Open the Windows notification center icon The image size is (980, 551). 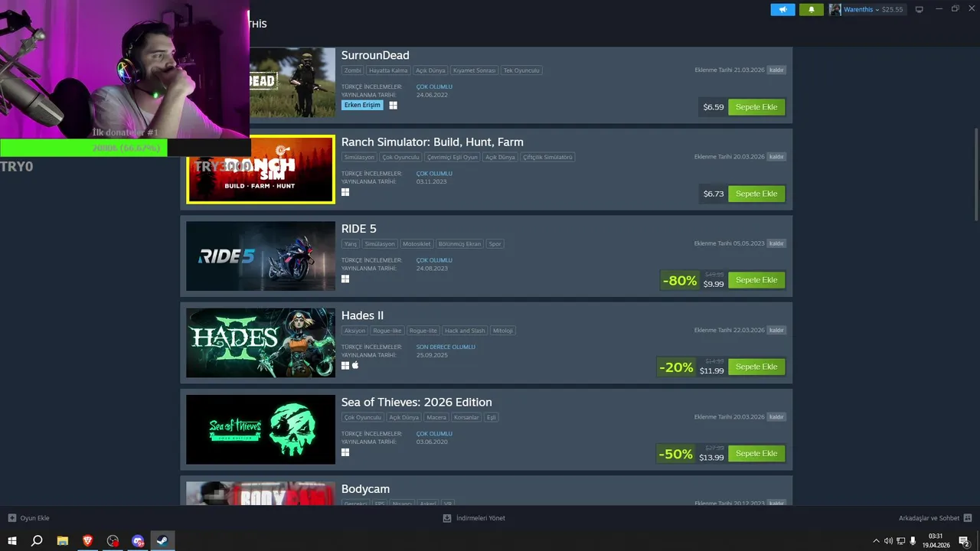click(x=964, y=541)
